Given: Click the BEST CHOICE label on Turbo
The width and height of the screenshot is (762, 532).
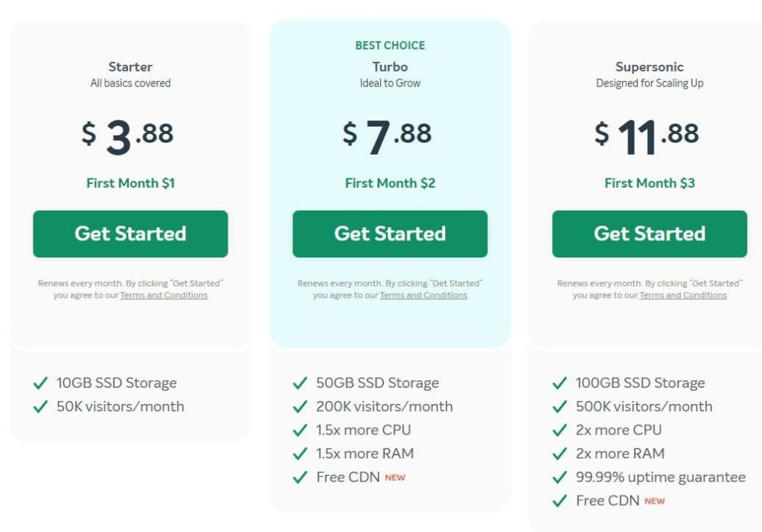Looking at the screenshot, I should coord(390,45).
